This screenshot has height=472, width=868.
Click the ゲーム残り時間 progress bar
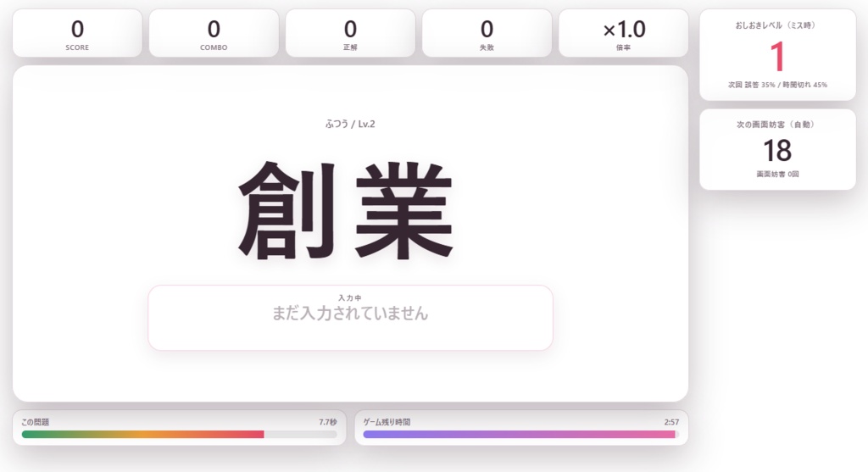click(521, 435)
